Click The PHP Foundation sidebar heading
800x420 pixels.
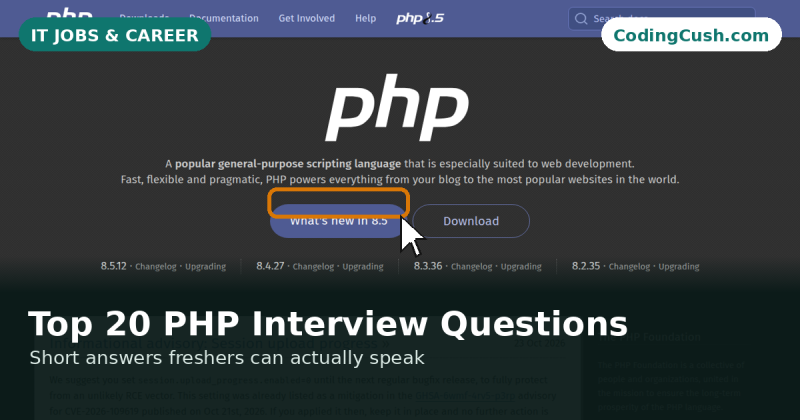[x=649, y=337]
